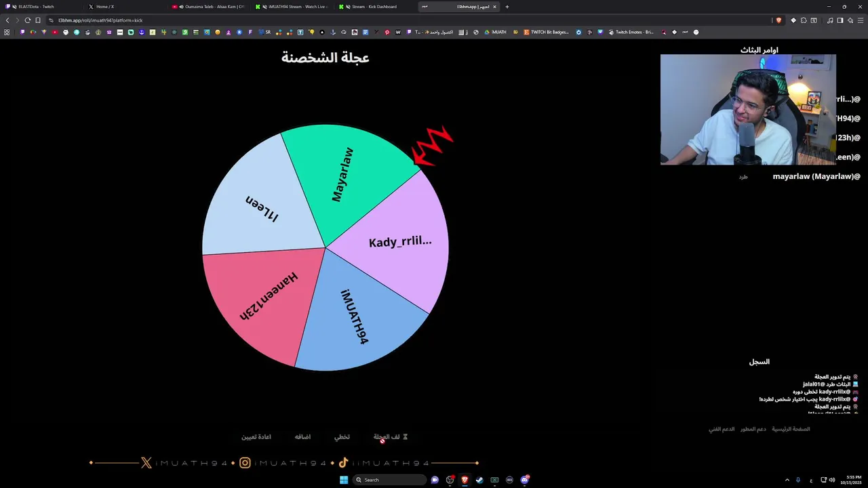Toggle the browser sidebar panel icon
This screenshot has width=868, height=488.
[840, 20]
